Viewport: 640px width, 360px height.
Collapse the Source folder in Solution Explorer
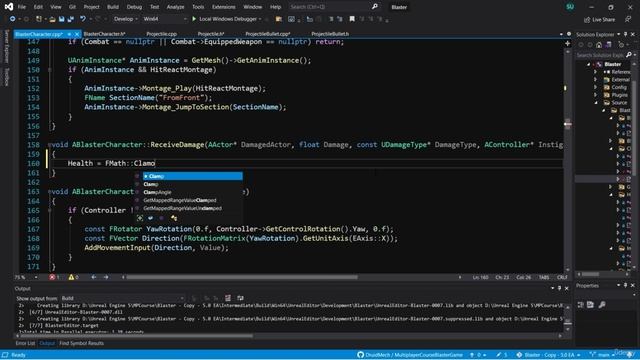click(596, 102)
